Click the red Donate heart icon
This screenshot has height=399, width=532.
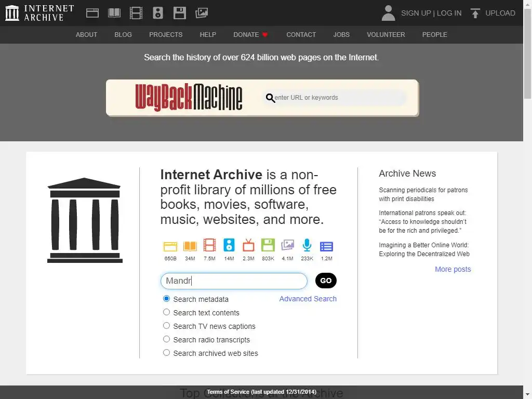265,35
